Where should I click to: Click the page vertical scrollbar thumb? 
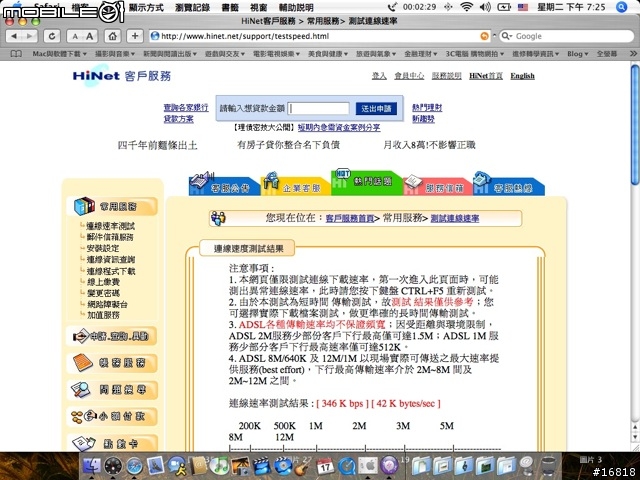coord(635,124)
